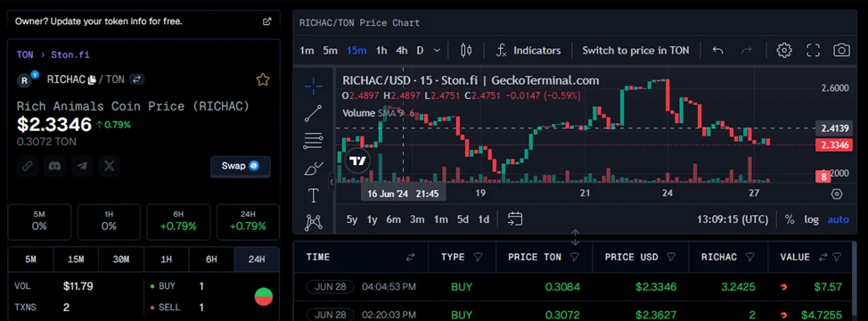Collapse the drawing toolbar arrow

pos(332,182)
